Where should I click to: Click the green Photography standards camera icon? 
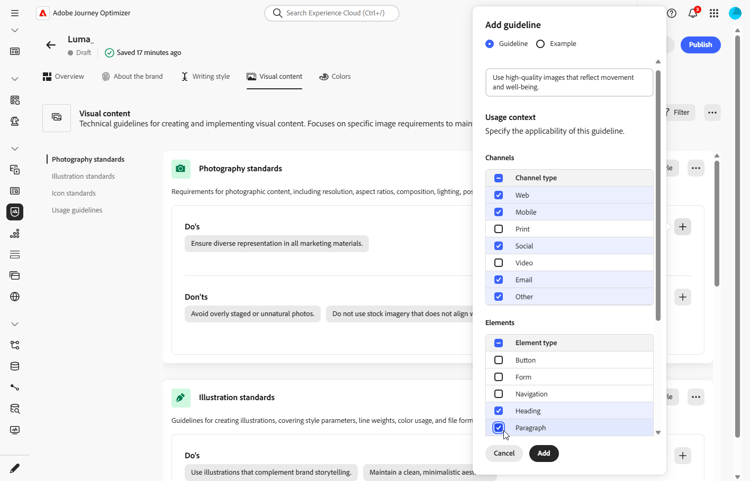coord(181,169)
